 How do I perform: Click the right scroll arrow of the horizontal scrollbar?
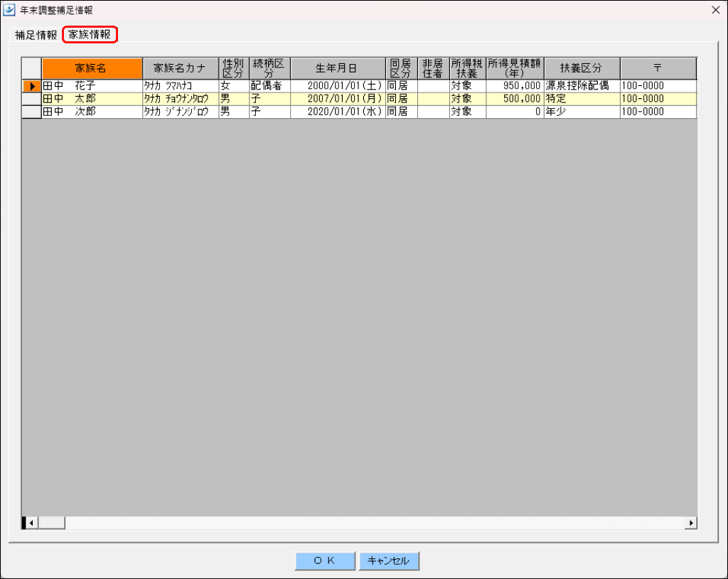[x=691, y=523]
